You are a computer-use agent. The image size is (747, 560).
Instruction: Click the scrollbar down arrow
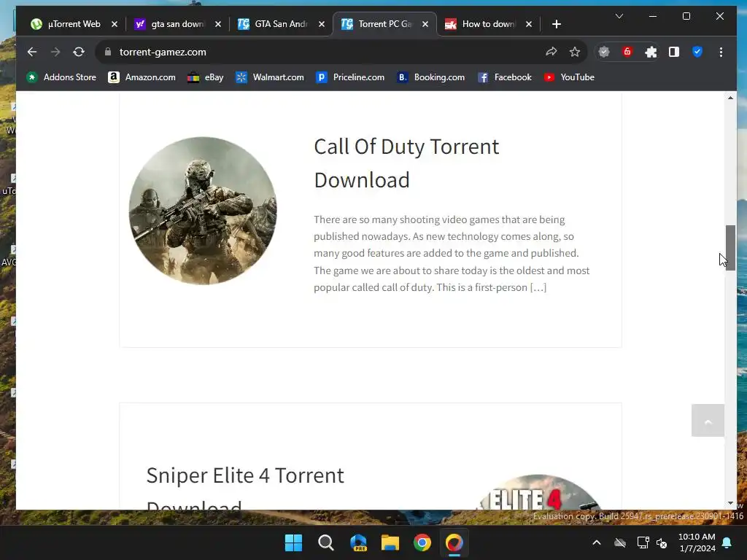click(x=730, y=503)
